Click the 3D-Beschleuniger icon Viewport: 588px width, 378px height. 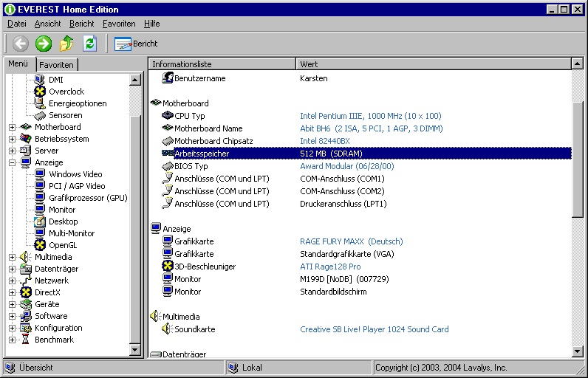(167, 266)
